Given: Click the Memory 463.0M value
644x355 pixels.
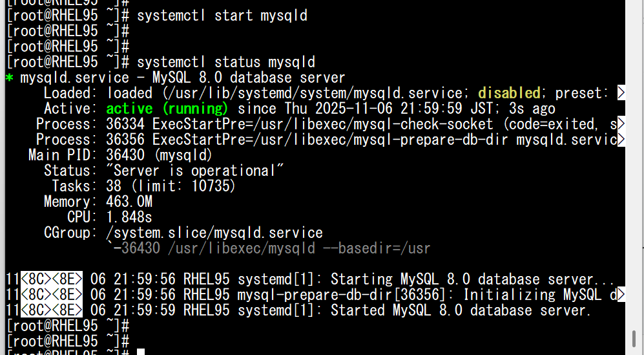Looking at the screenshot, I should click(129, 202).
